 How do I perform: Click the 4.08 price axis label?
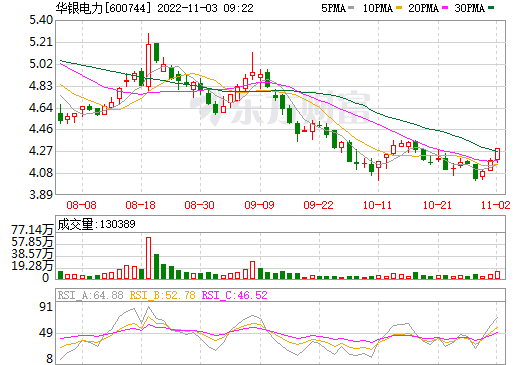(x=41, y=173)
